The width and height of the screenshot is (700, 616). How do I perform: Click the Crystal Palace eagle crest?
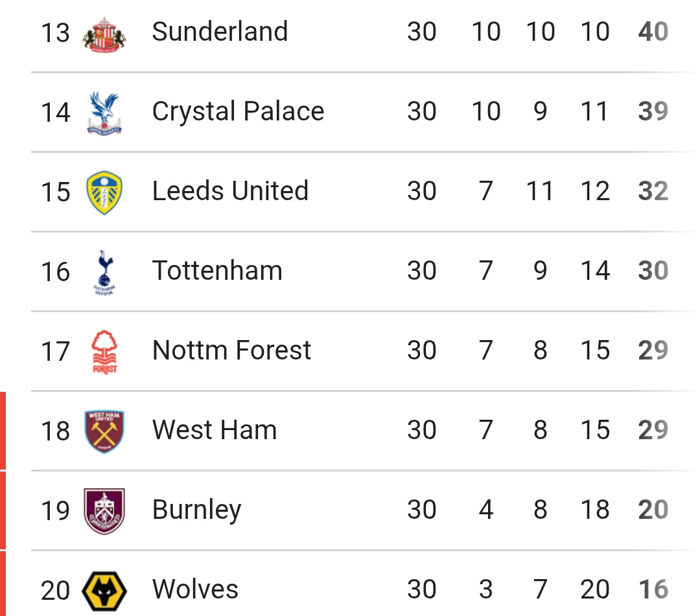tap(104, 113)
